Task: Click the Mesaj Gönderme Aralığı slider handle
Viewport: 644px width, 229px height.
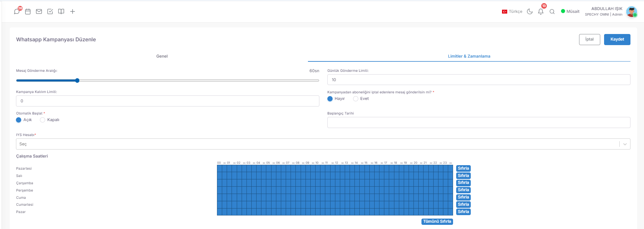Action: [x=77, y=80]
